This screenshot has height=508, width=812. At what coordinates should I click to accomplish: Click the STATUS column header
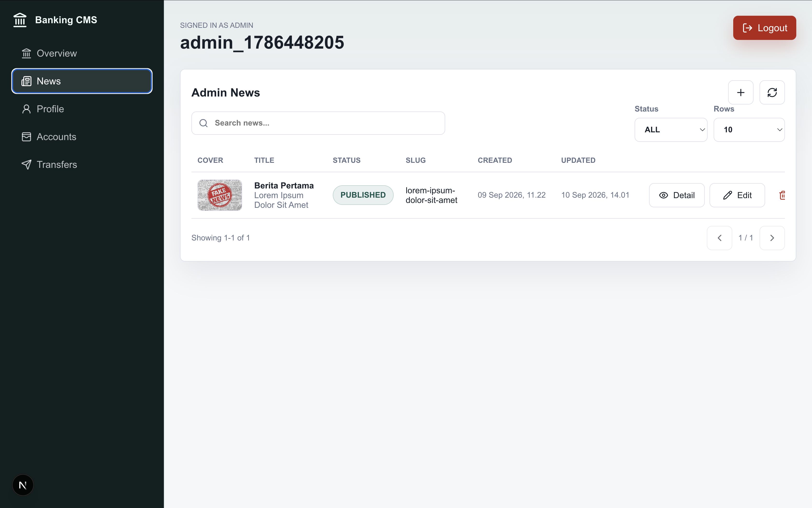point(347,160)
